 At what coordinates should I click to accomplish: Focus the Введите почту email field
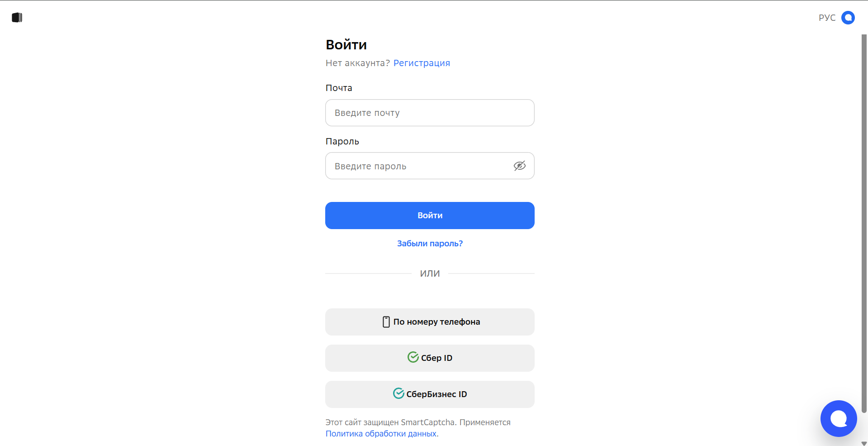coord(430,113)
